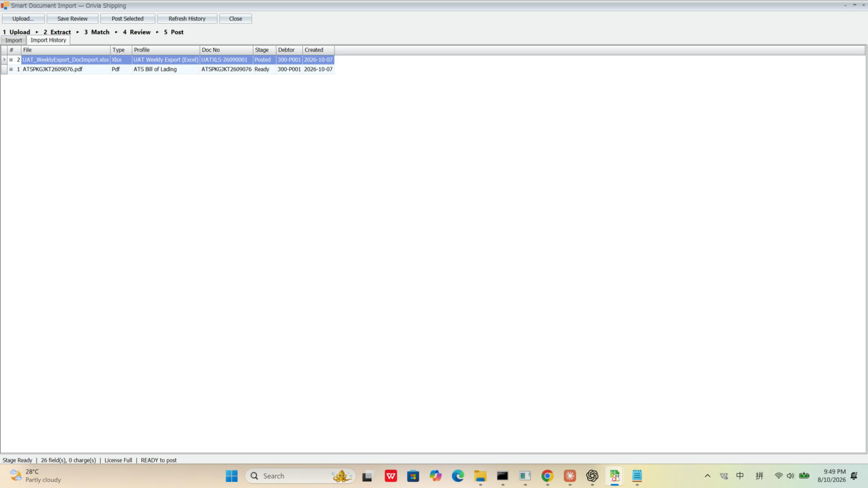The image size is (868, 488).
Task: Click the Debtor column header
Action: (x=289, y=50)
